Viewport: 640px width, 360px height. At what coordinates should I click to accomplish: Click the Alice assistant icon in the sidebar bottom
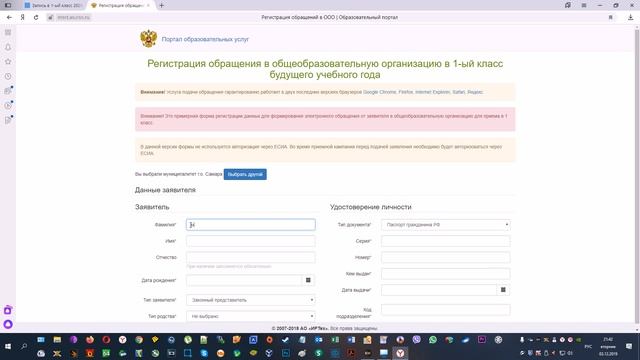pos(8,324)
